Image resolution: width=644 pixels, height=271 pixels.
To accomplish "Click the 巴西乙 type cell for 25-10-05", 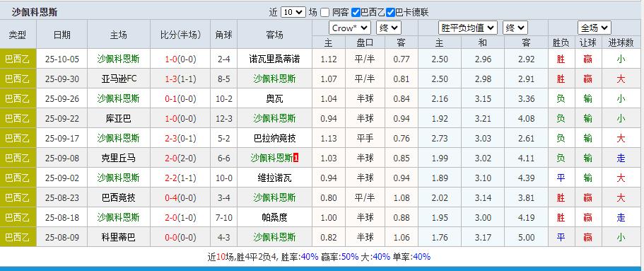I will click(x=18, y=59).
